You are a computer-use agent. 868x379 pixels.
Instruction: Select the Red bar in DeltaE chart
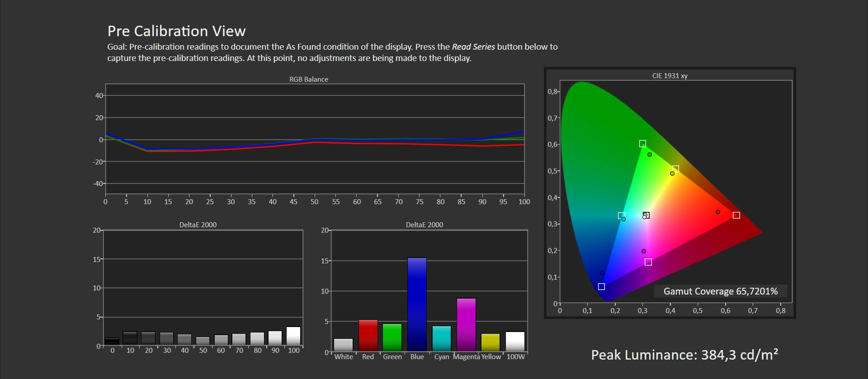[368, 335]
